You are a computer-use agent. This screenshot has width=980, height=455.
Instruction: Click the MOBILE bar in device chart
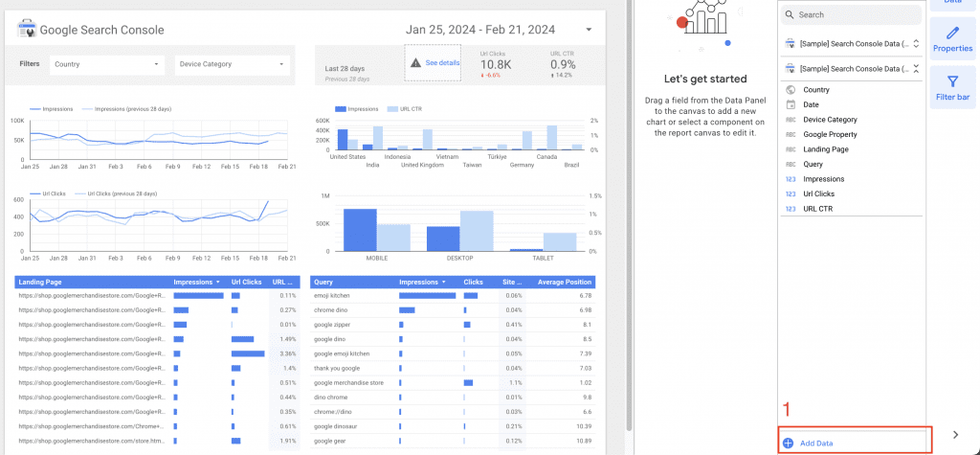pyautogui.click(x=360, y=230)
